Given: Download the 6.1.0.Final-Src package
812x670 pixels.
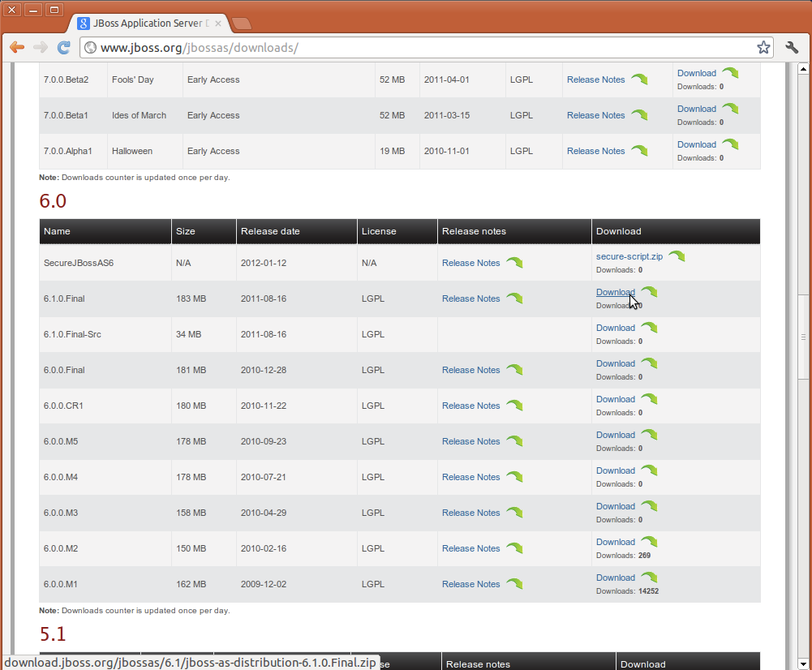Looking at the screenshot, I should click(x=615, y=328).
